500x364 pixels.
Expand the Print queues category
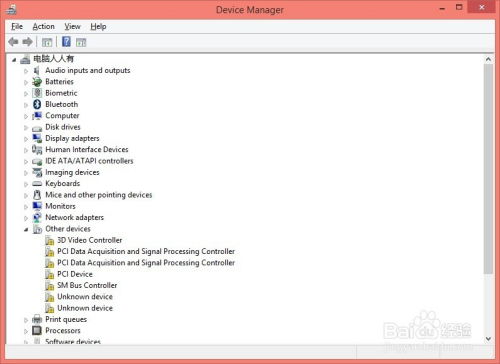(26, 320)
